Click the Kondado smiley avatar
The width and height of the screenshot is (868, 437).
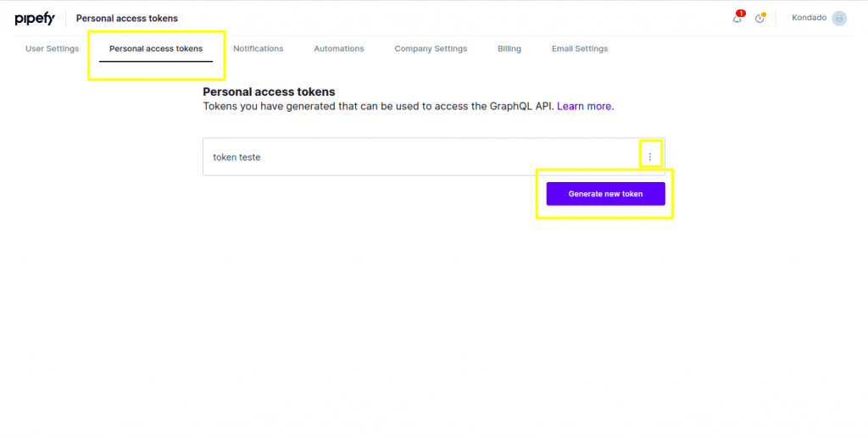tap(839, 19)
